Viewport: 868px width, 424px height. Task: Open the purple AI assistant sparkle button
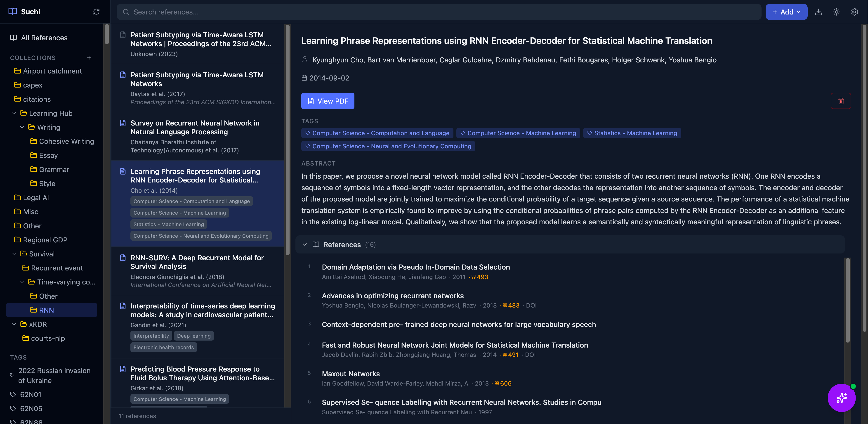841,398
